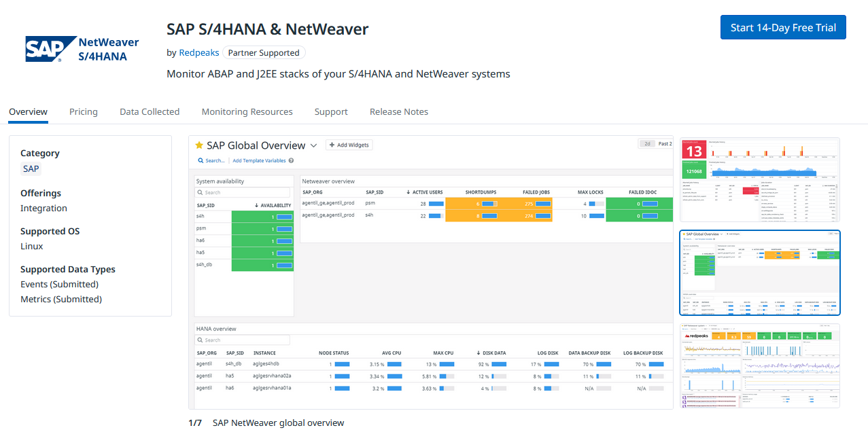Click the orange FAILED JOBS cell showing 274
Screen dimensions: 868x430
click(525, 216)
